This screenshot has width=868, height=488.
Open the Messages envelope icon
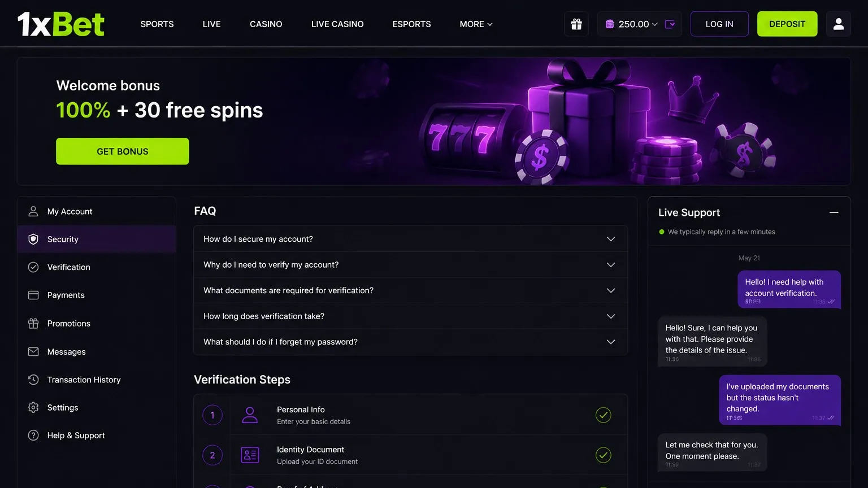33,351
